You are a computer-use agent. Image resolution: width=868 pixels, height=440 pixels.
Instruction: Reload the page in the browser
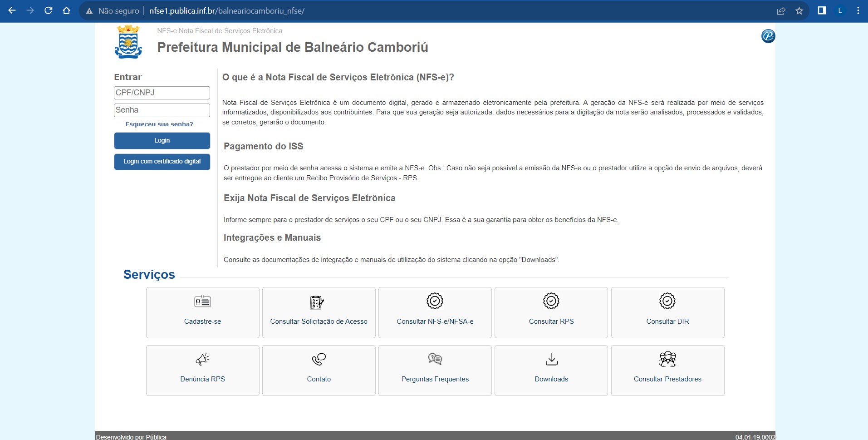pos(48,10)
